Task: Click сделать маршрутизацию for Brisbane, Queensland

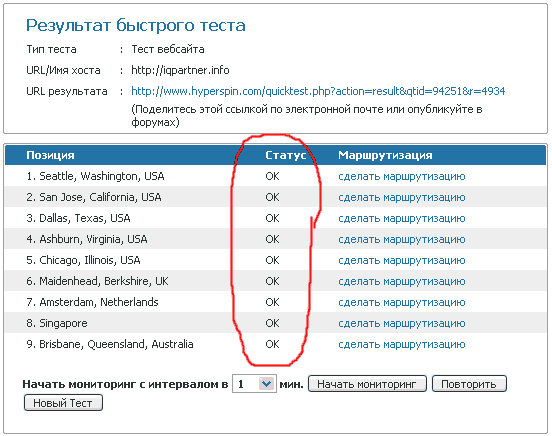Action: [x=402, y=344]
